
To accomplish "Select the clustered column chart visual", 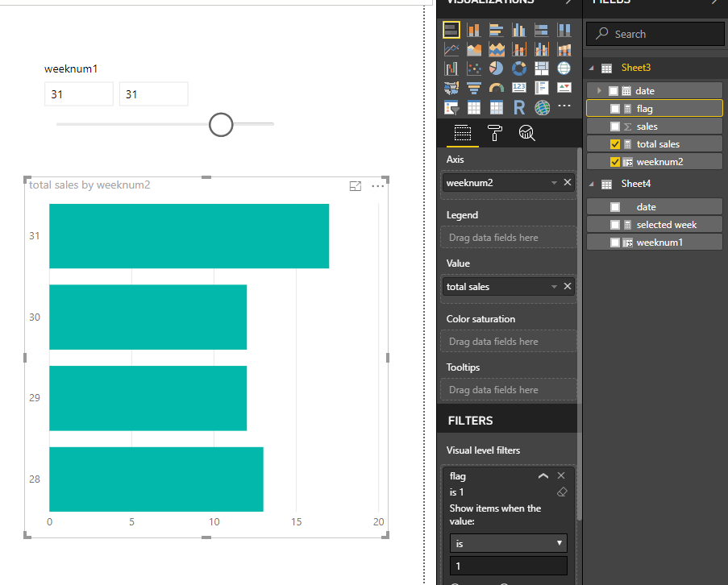I will tap(519, 30).
